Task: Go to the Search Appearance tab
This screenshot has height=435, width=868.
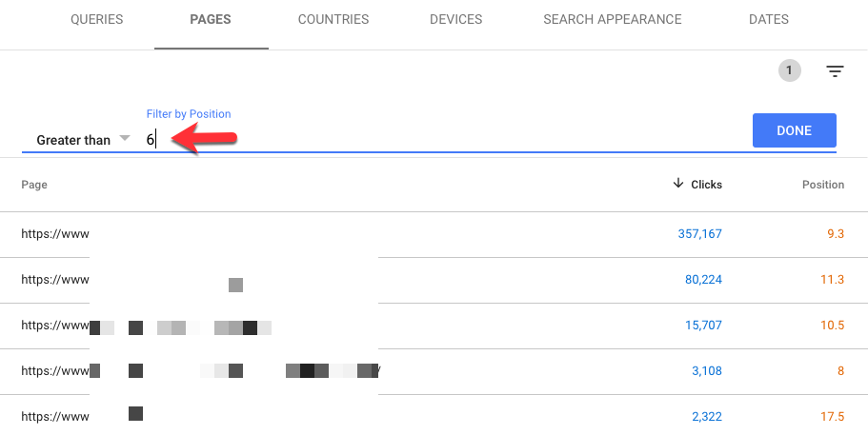Action: point(613,19)
